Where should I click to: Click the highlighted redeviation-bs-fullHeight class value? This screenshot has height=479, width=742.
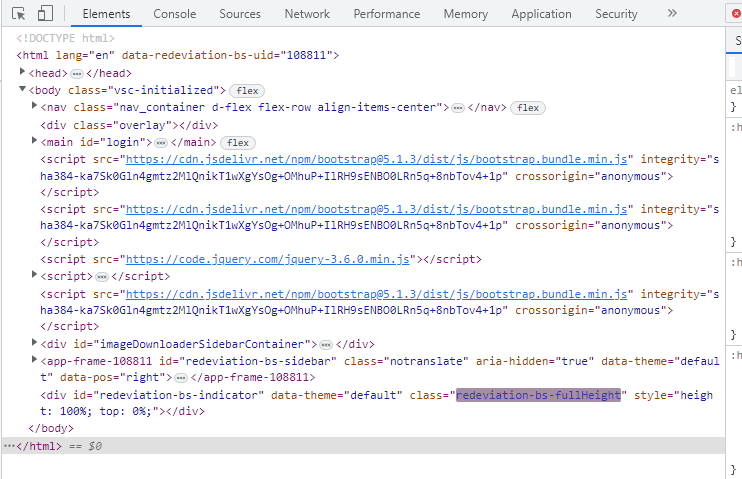click(538, 395)
